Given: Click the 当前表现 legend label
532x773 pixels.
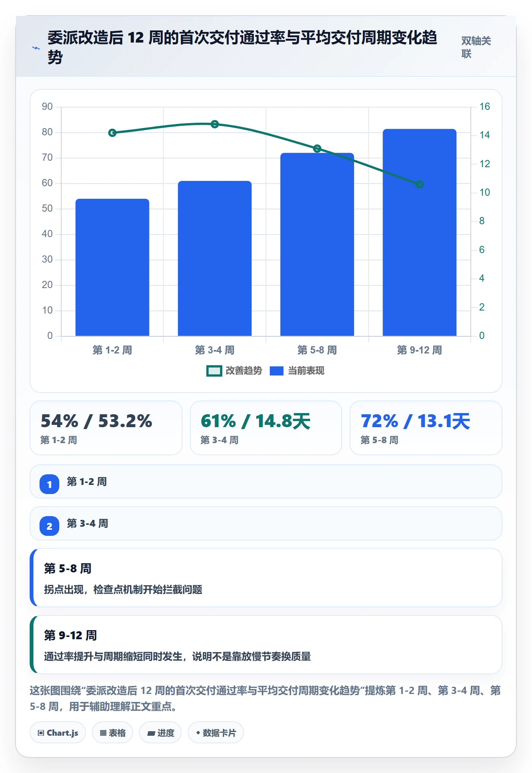Looking at the screenshot, I should click(x=306, y=371).
